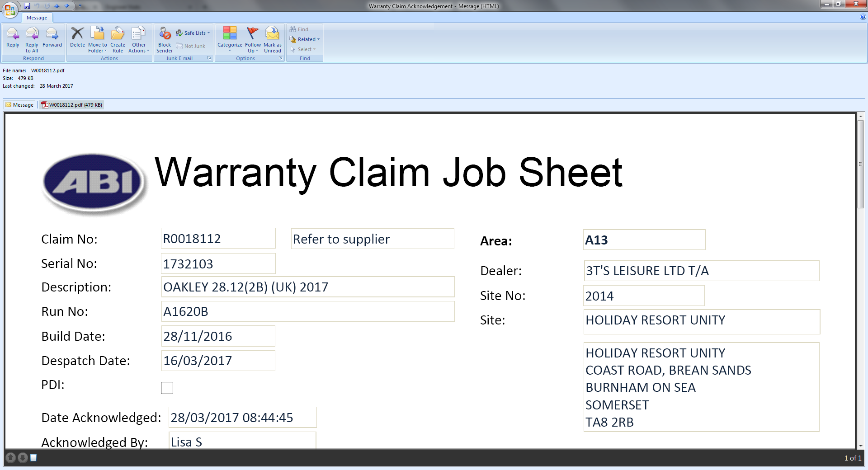Open the Options group dialog launcher
Viewport: 868px width, 470px height.
(280, 58)
